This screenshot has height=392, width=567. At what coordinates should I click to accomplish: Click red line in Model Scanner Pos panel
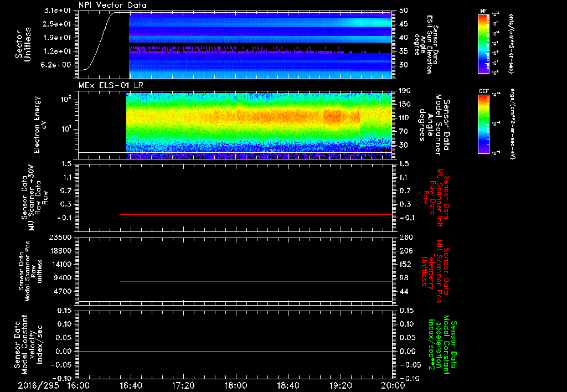coord(256,281)
